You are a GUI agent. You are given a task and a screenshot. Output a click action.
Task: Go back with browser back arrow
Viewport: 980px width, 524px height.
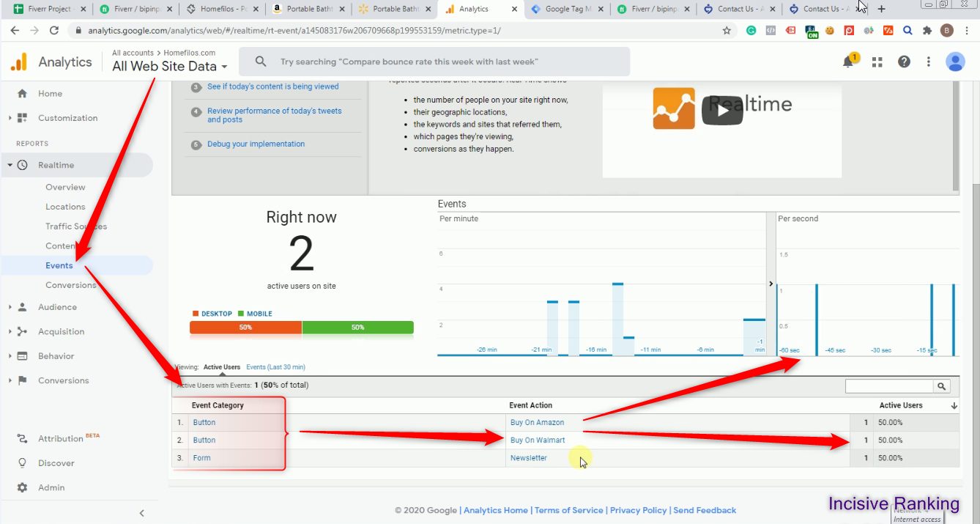point(15,31)
